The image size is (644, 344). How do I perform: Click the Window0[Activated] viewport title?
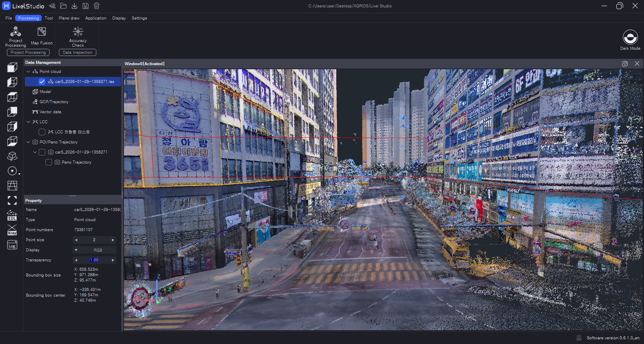144,64
